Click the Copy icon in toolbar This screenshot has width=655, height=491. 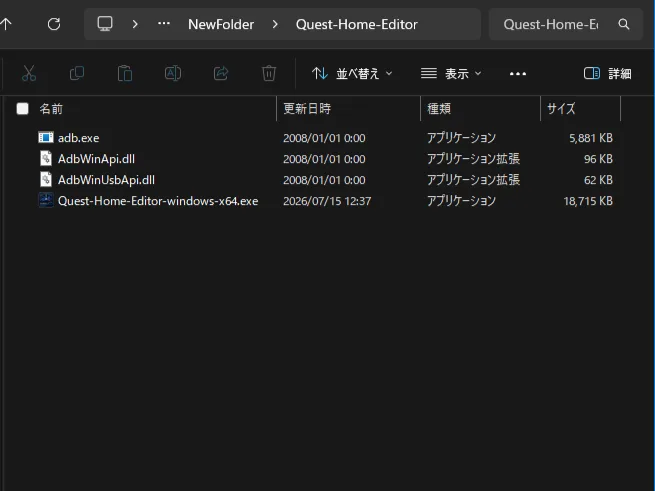point(77,74)
